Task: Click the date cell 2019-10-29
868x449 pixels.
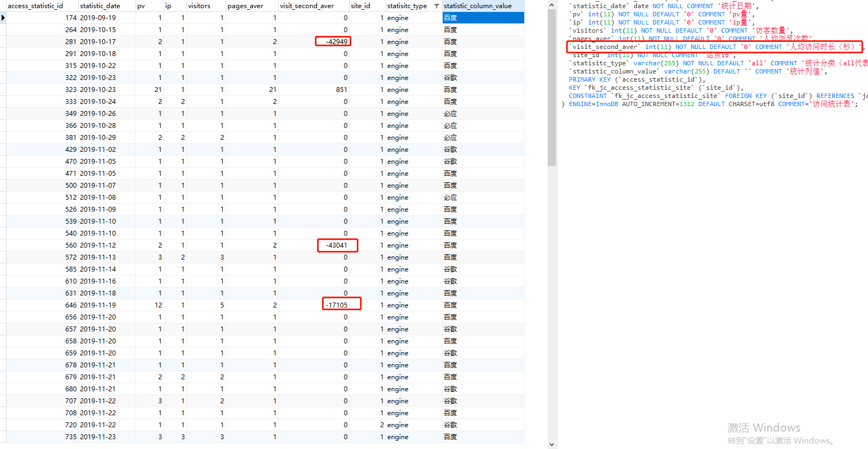Action: pos(98,138)
